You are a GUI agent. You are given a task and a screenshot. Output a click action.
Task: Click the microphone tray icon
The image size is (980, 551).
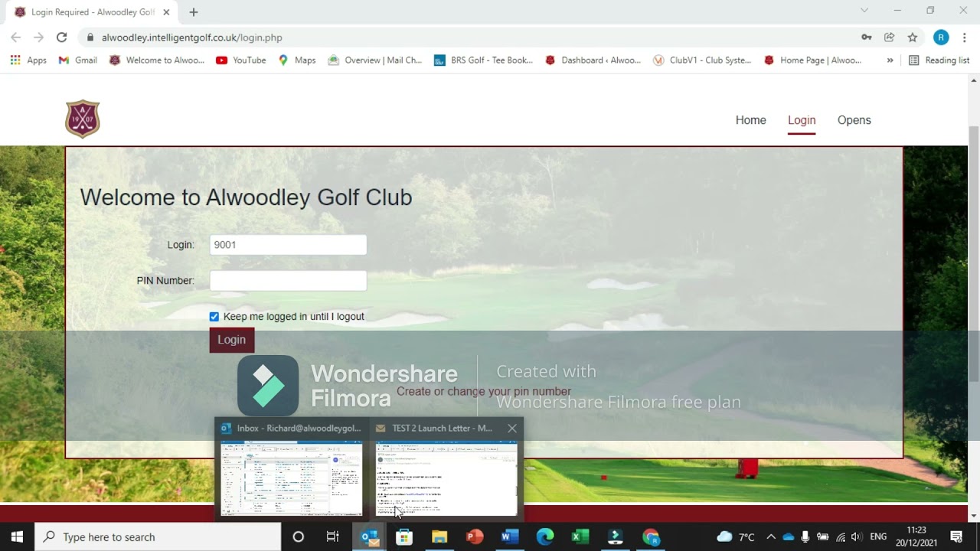(805, 536)
